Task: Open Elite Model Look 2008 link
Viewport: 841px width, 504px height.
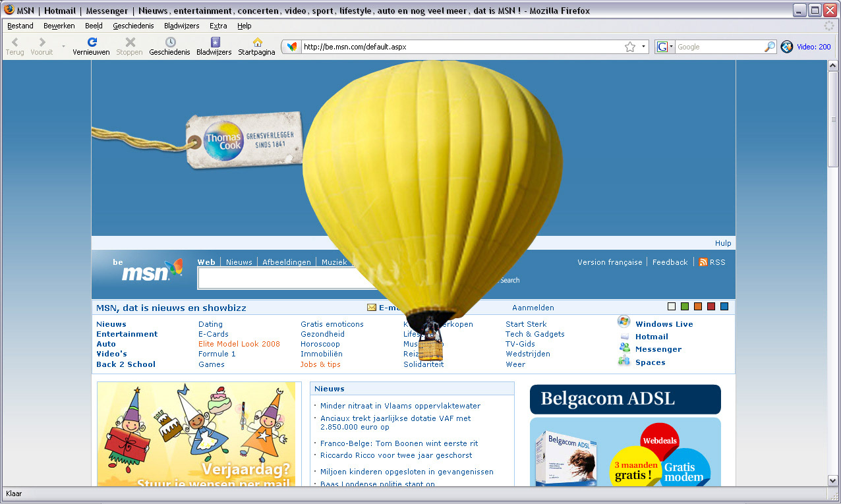Action: coord(239,344)
